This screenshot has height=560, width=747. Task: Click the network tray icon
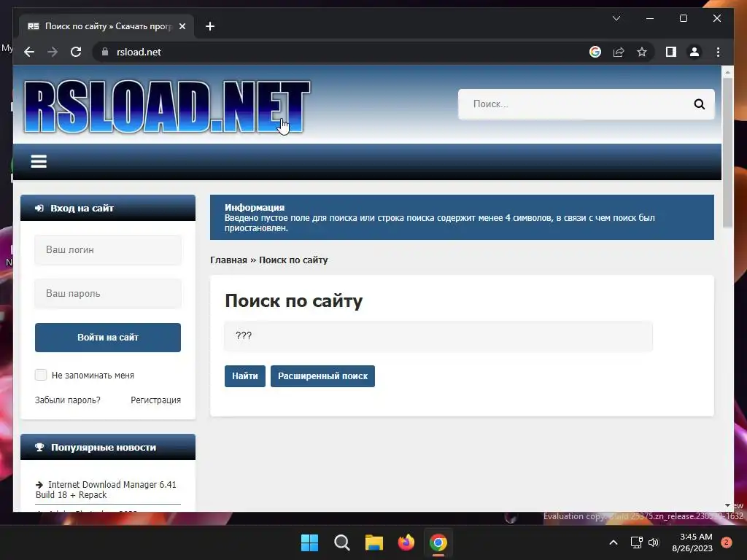coord(636,542)
